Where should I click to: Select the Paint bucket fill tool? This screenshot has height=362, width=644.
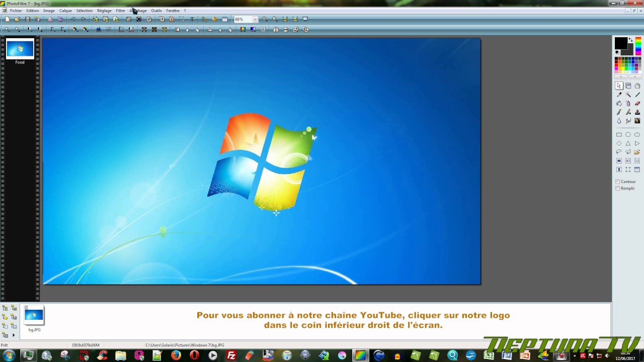coord(619,103)
